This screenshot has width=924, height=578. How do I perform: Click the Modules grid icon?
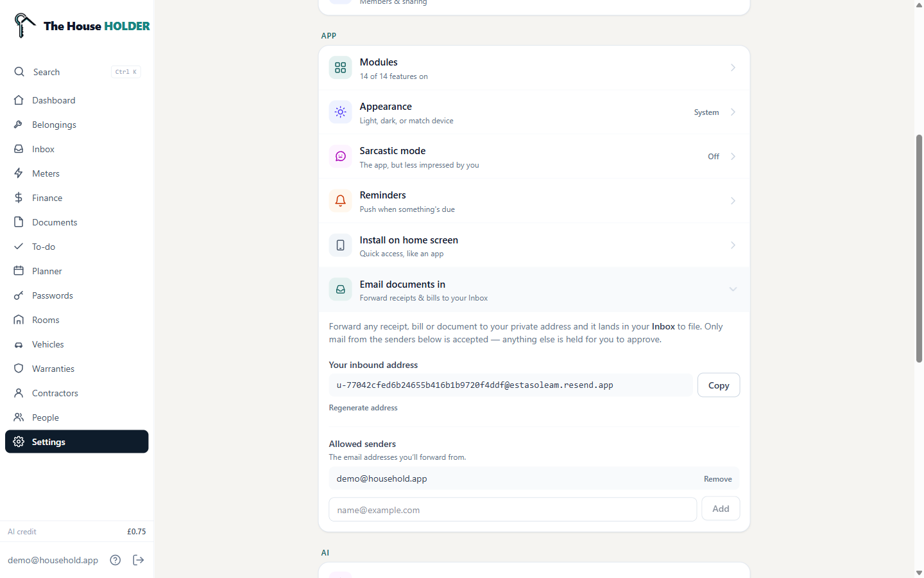[341, 67]
